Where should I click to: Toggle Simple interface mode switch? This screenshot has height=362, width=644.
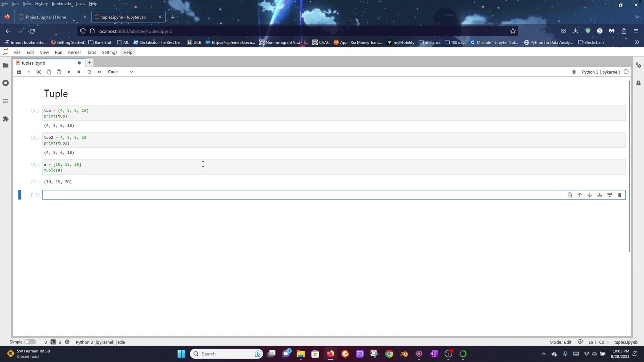30,342
